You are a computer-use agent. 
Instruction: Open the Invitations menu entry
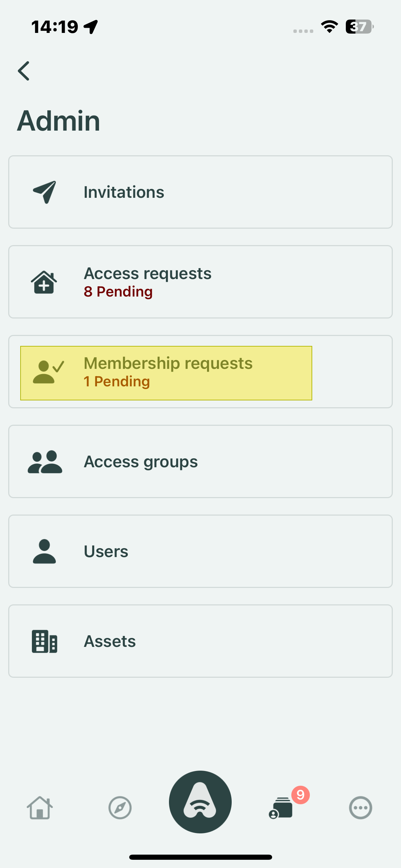[124, 192]
